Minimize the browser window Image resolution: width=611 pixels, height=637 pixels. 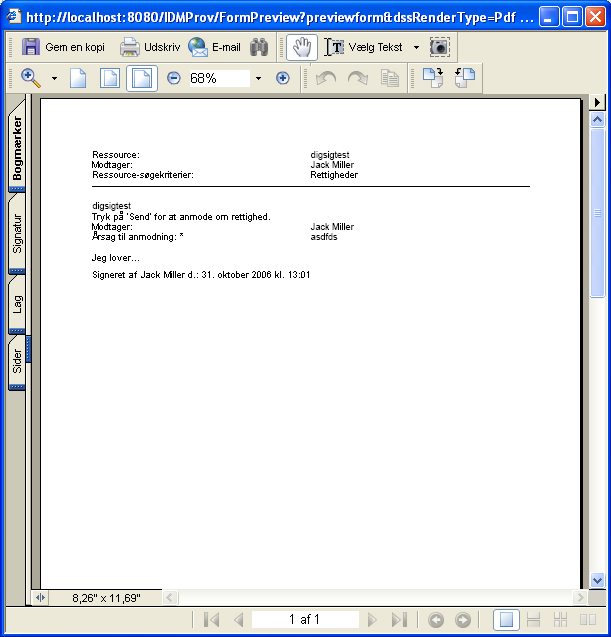(x=548, y=17)
